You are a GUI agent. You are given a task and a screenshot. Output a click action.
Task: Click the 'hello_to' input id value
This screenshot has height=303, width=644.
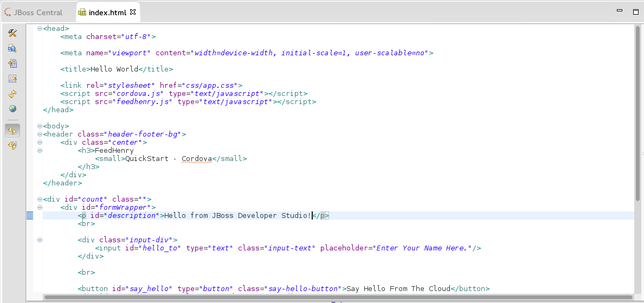click(160, 248)
